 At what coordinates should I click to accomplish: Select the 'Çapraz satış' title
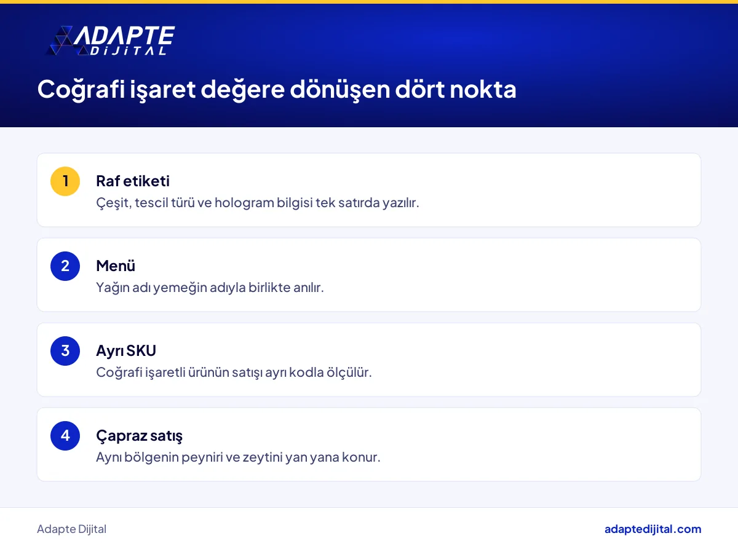140,436
